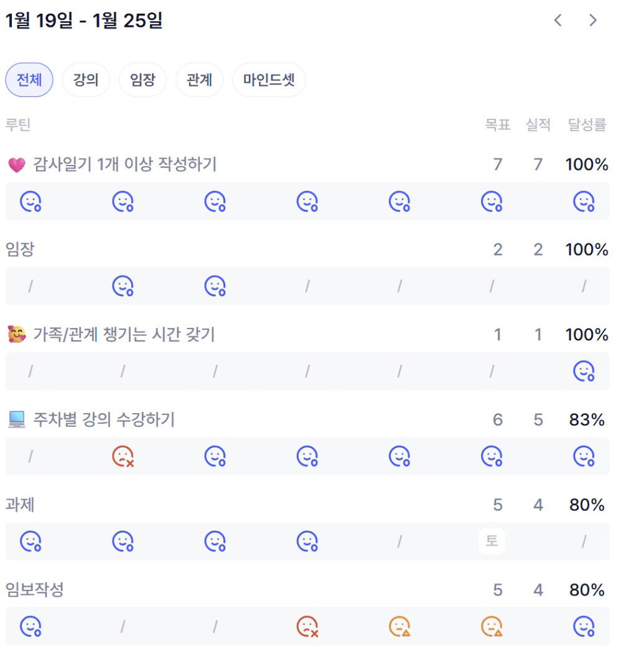Image resolution: width=626 pixels, height=672 pixels.
Task: Open the 주차별 강의 수강하기 routine
Action: pyautogui.click(x=103, y=420)
